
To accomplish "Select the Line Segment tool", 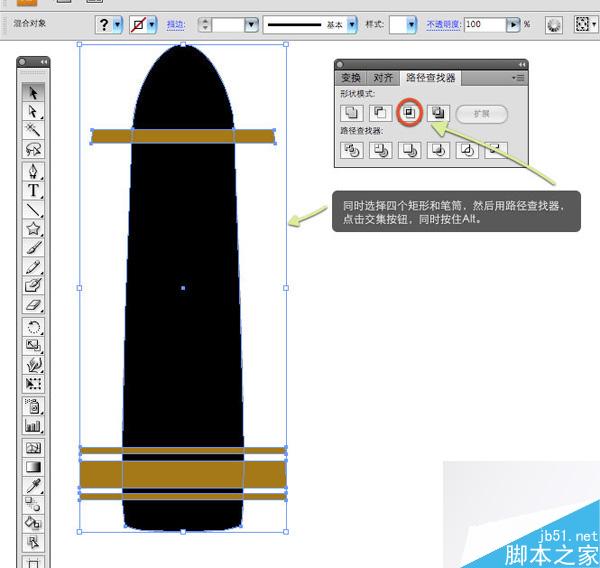I will [33, 209].
